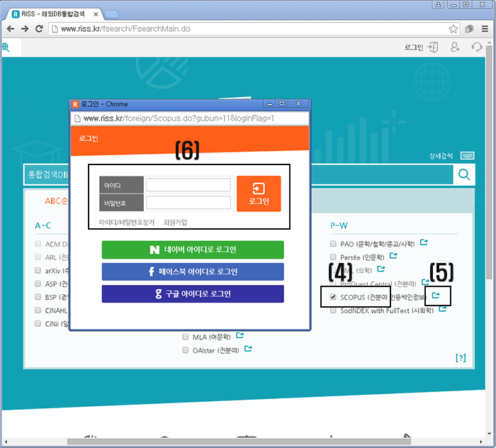
Task: Open PAO external link icon
Action: pos(424,242)
